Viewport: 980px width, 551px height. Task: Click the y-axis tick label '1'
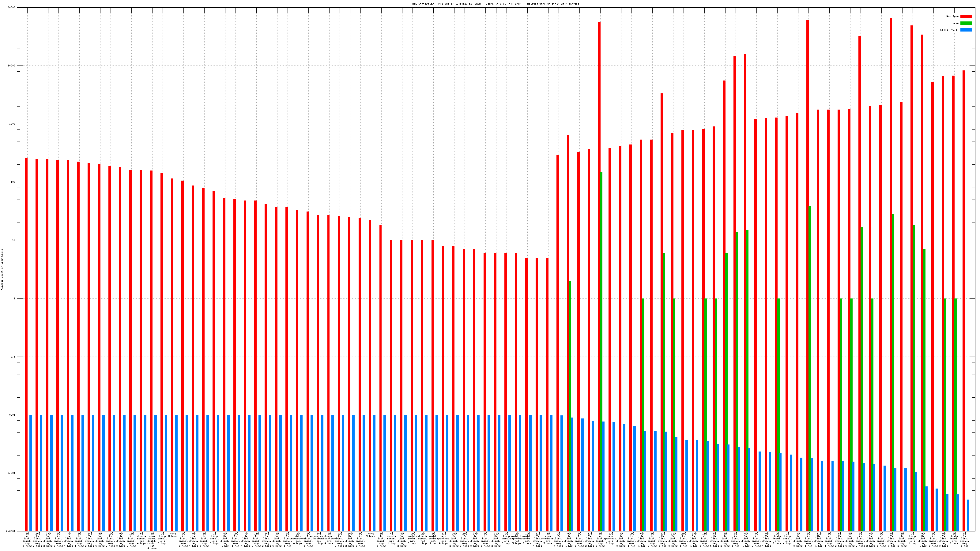(14, 298)
